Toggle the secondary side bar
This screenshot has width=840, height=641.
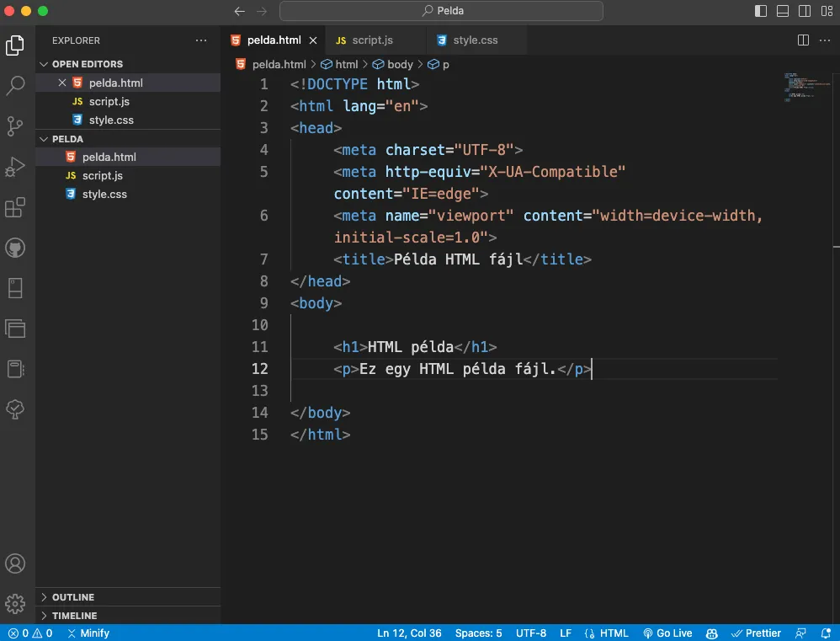coord(805,11)
